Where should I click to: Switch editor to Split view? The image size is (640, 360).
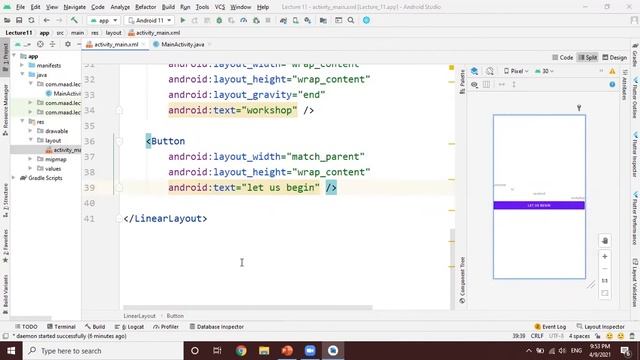pos(587,58)
